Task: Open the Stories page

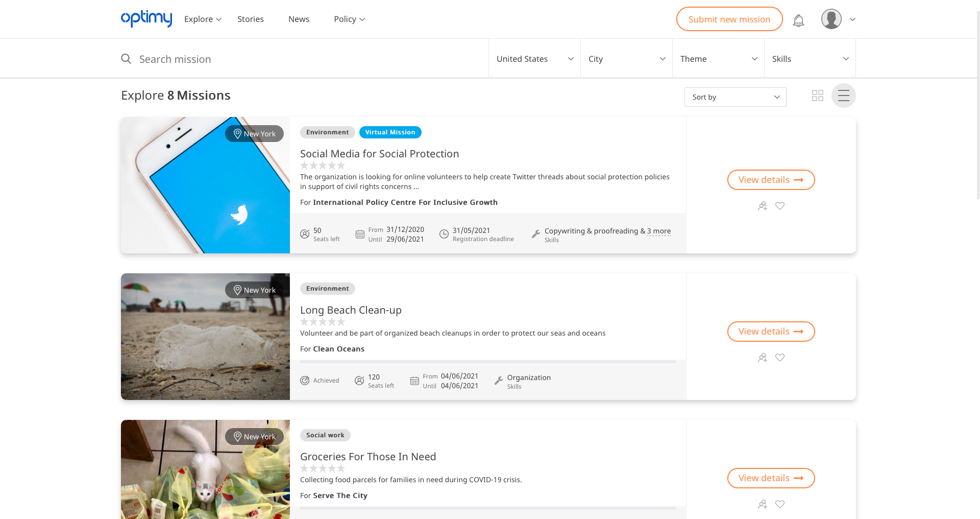Action: 251,19
